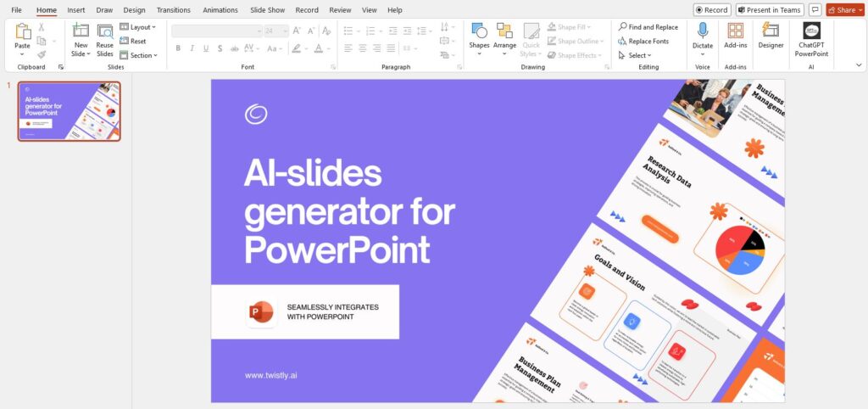Go to the Animations tab
The height and width of the screenshot is (409, 868).
(x=220, y=10)
